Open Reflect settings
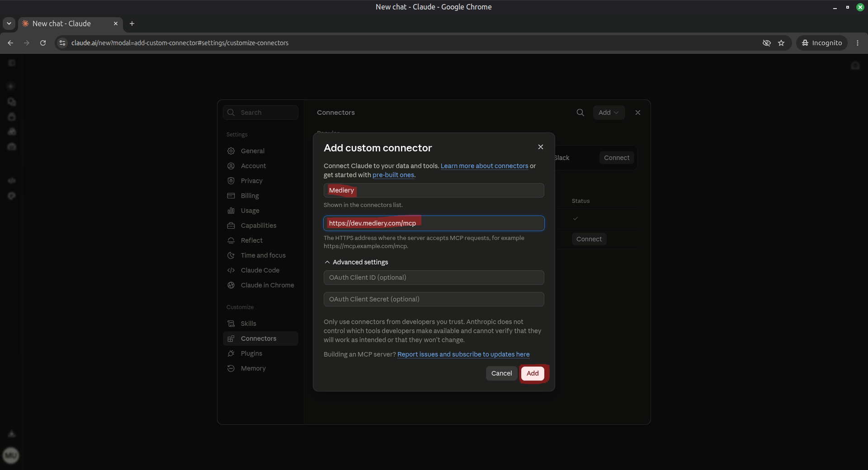Image resolution: width=868 pixels, height=470 pixels. coord(260,240)
